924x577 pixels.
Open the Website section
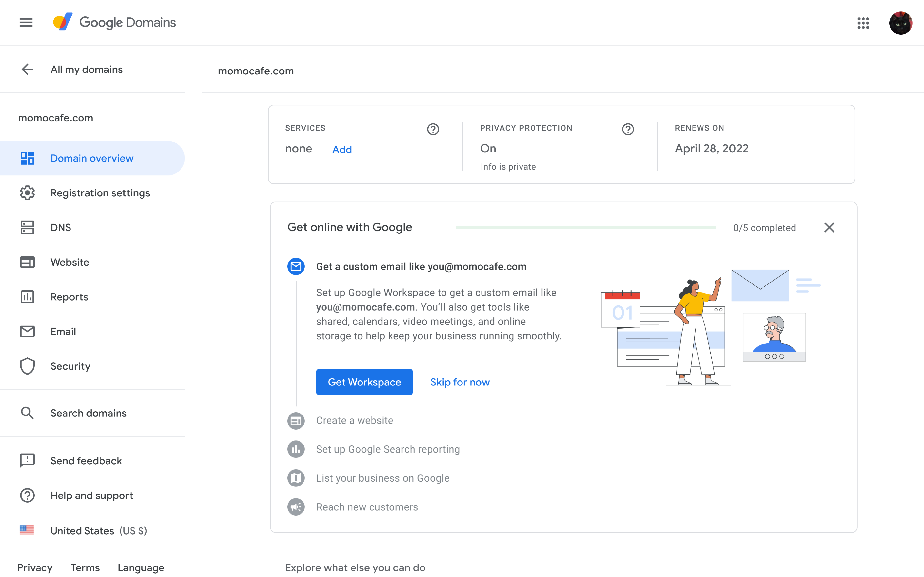[x=70, y=262]
